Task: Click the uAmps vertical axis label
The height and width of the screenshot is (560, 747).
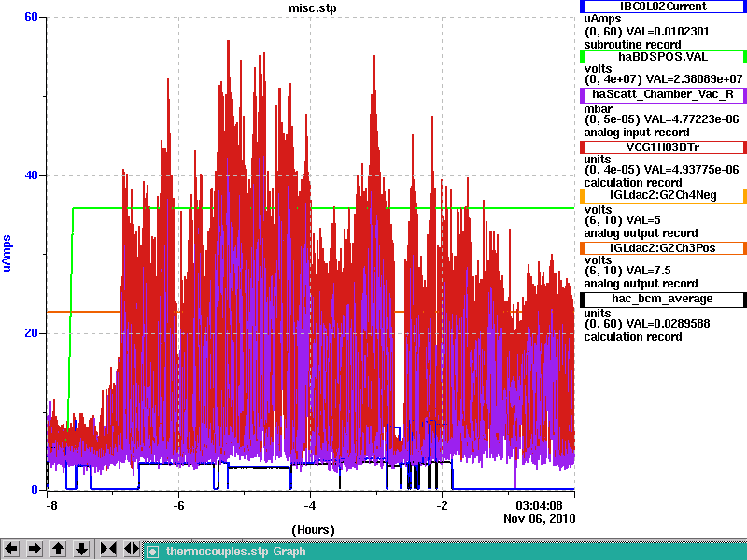Action: coord(7,253)
